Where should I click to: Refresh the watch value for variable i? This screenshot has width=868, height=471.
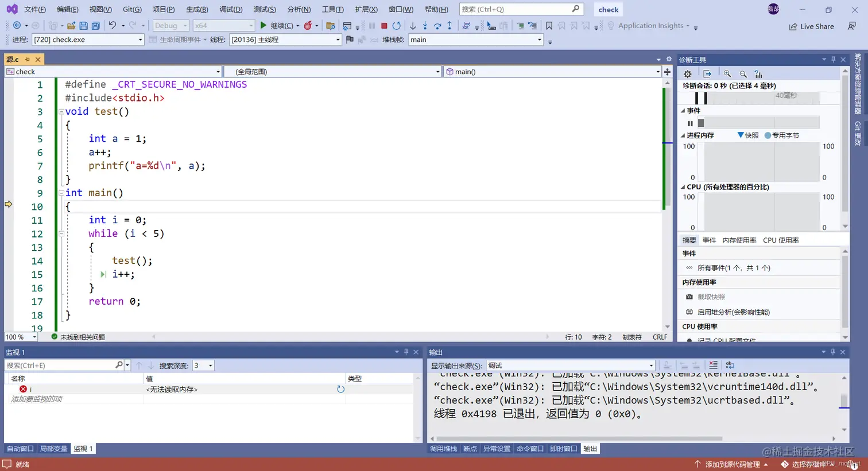(340, 389)
